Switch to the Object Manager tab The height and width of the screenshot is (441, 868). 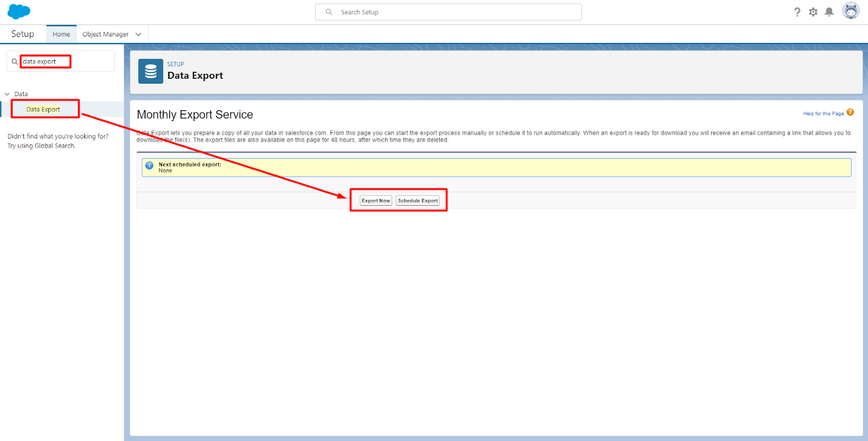point(105,34)
